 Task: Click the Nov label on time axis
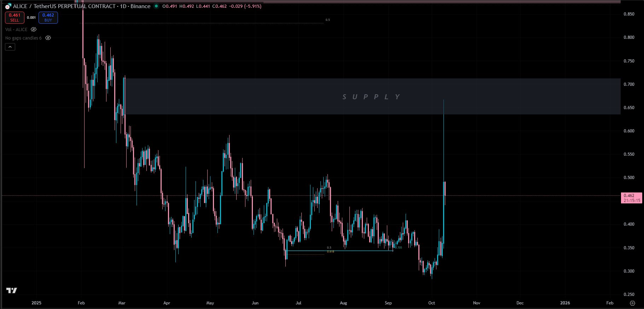point(477,303)
